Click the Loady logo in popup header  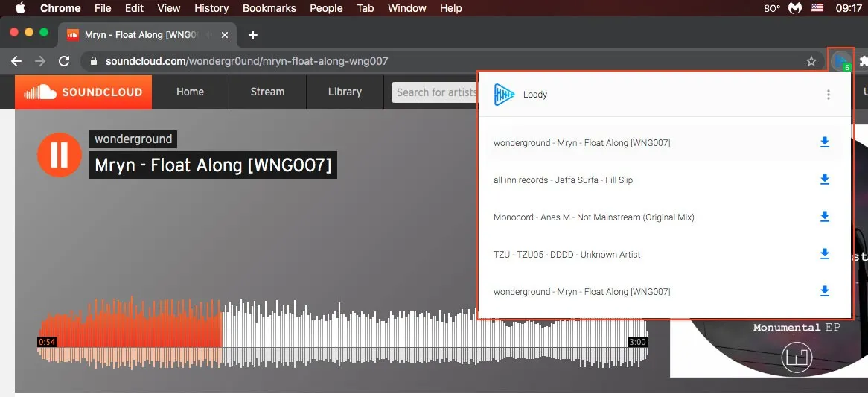[504, 95]
